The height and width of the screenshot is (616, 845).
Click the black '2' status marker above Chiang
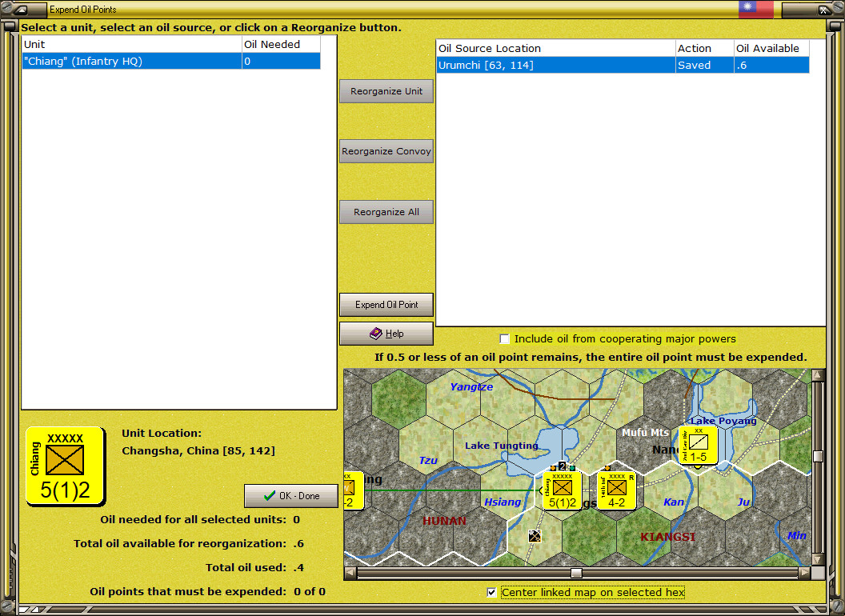pyautogui.click(x=562, y=466)
